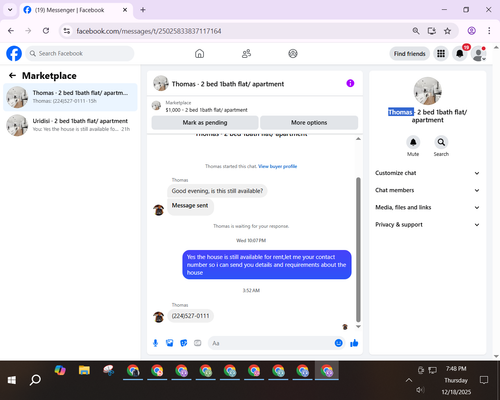Open Uridisi conversation in list
The height and width of the screenshot is (400, 500).
coord(70,125)
